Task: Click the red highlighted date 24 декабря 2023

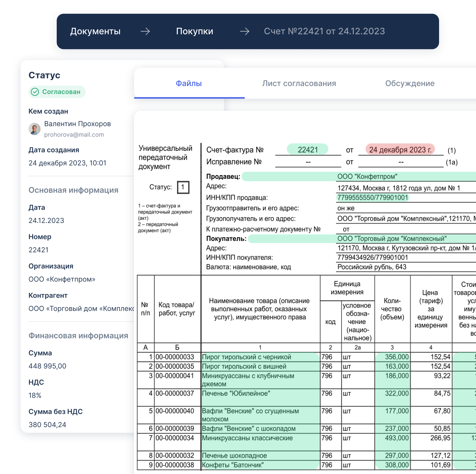Action: tap(400, 150)
